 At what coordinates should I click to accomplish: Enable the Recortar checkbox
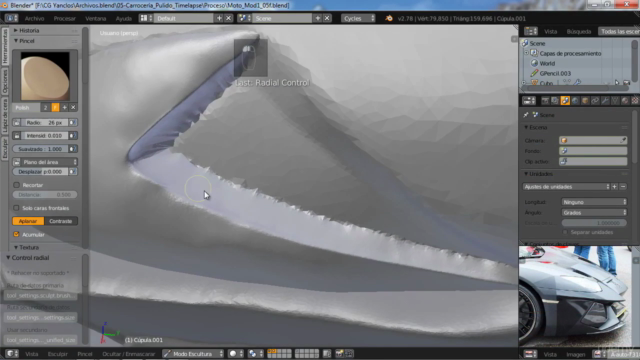tap(16, 185)
